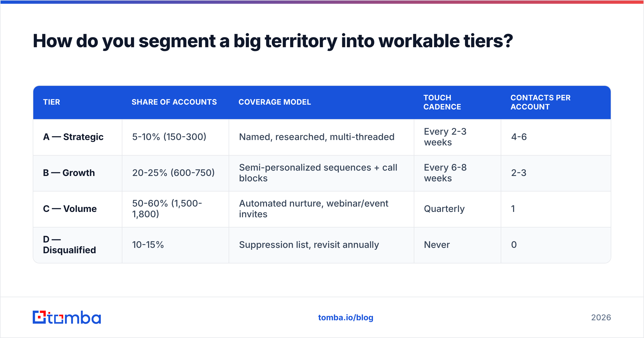
Task: Click the 'Quarterly' cadence cell
Action: click(458, 209)
